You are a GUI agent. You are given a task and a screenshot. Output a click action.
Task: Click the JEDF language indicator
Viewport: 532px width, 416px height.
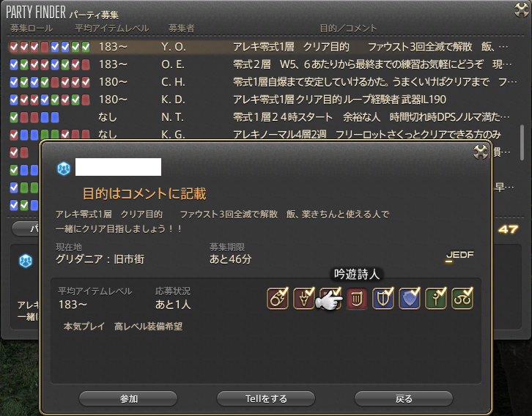(x=459, y=256)
